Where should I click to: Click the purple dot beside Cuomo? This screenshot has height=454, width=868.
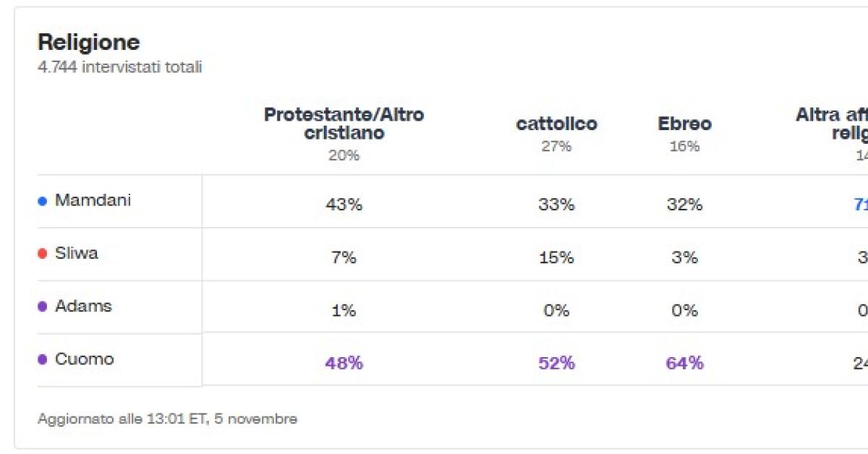42,359
